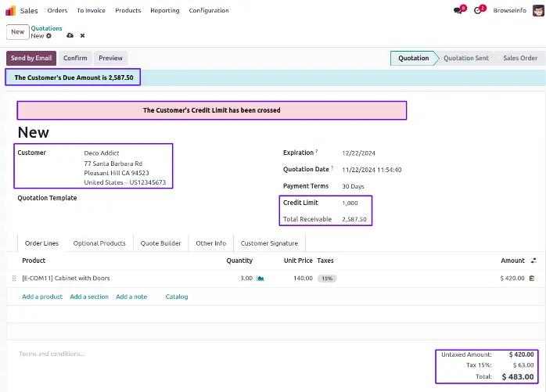This screenshot has height=392, width=546.
Task: Click the Add a product link
Action: point(42,297)
